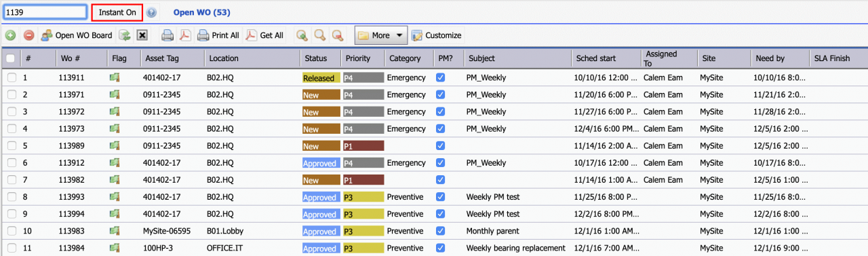
Task: Expand the More dropdown menu
Action: pos(380,35)
